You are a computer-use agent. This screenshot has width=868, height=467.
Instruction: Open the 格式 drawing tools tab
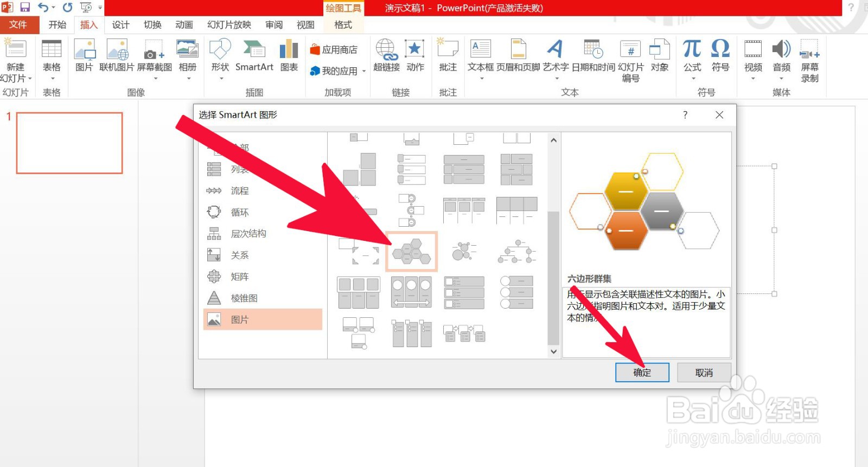[x=343, y=25]
